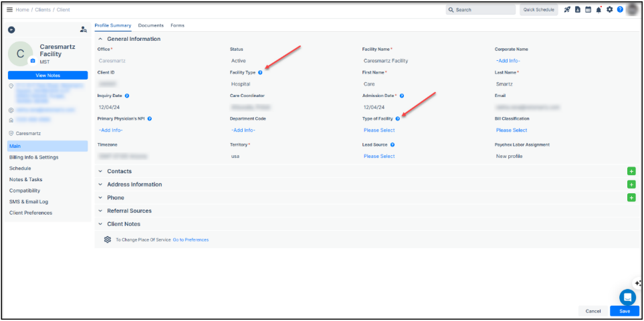This screenshot has height=321, width=644.
Task: Collapse the General Information section
Action: (x=133, y=39)
